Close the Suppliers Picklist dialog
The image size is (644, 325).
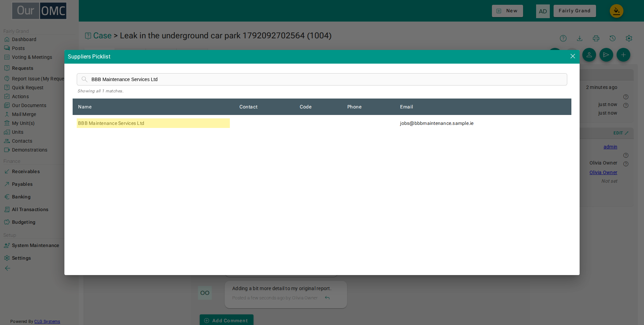tap(572, 56)
